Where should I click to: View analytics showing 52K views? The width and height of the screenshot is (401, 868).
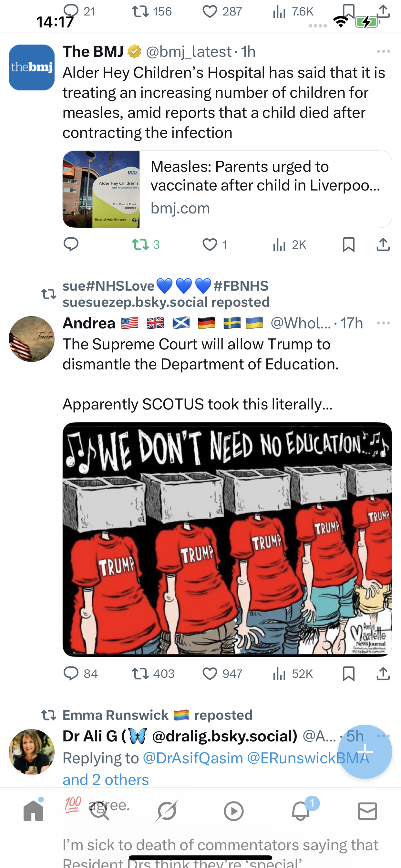tap(293, 674)
